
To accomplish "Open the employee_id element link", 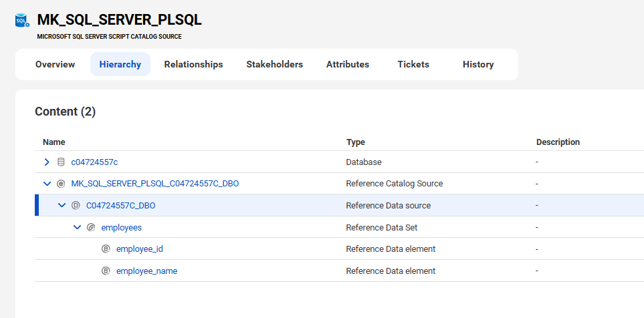I will [x=140, y=249].
